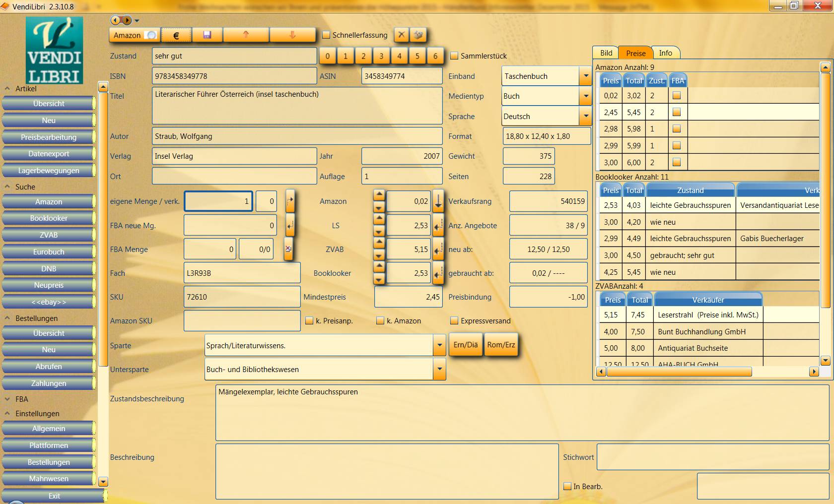Open Preisbearbeitung in the sidebar
The width and height of the screenshot is (834, 504).
49,137
